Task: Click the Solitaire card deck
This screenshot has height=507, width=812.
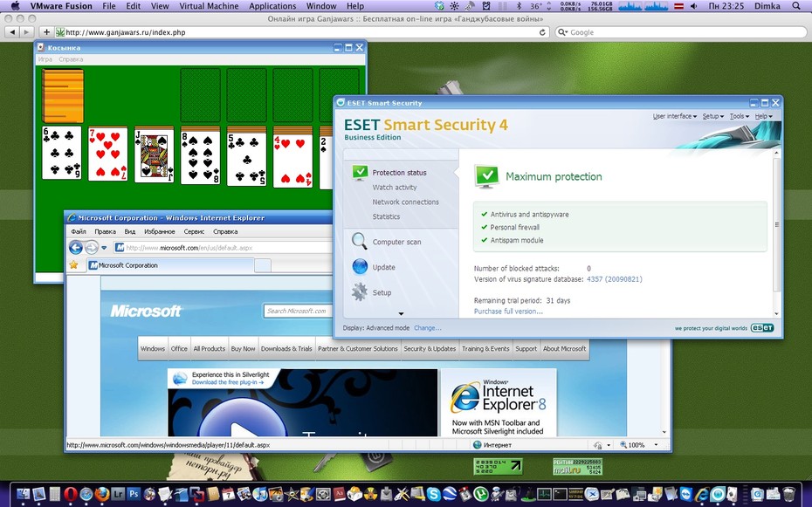Action: click(63, 96)
